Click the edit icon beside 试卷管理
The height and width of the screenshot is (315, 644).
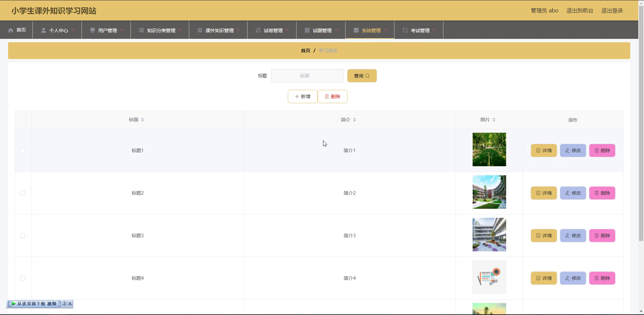point(258,30)
